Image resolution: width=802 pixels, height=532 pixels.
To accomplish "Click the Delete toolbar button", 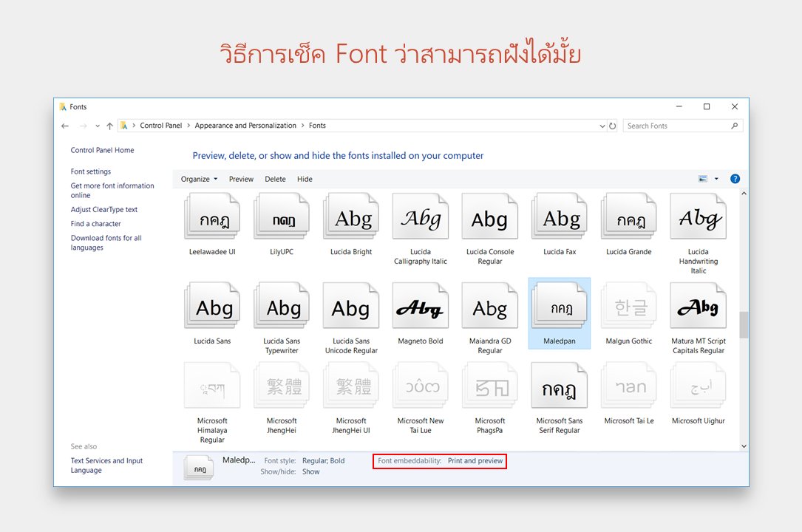I will pos(275,178).
